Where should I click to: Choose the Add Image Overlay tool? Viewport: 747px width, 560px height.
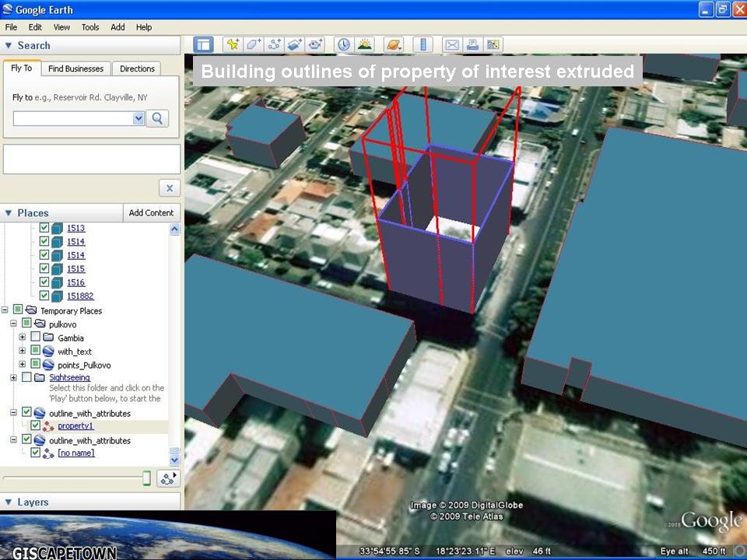(295, 45)
